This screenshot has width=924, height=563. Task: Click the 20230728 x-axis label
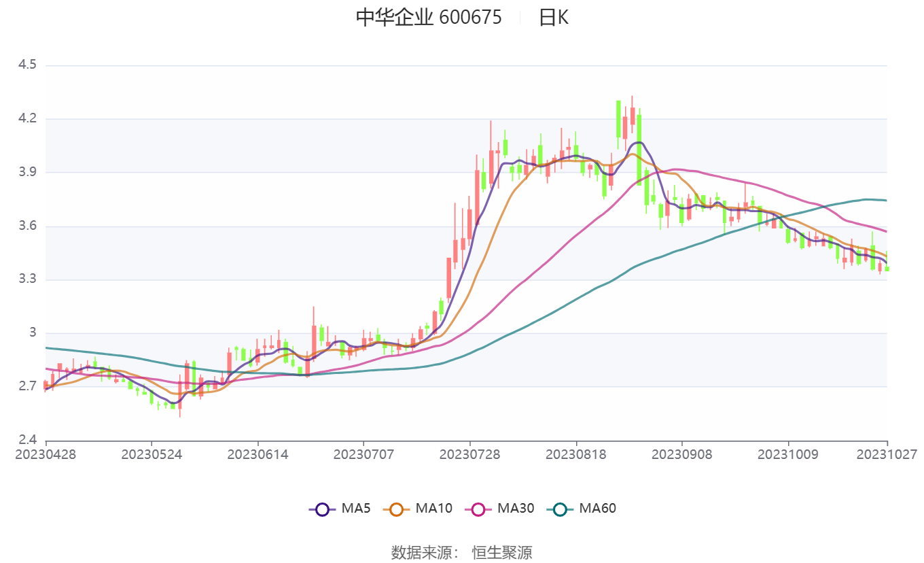pyautogui.click(x=469, y=454)
